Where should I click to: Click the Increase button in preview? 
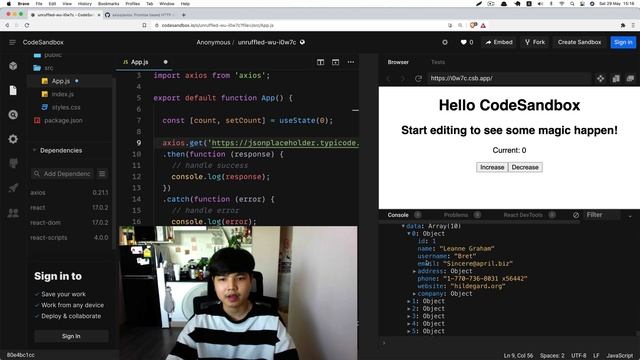pyautogui.click(x=492, y=167)
